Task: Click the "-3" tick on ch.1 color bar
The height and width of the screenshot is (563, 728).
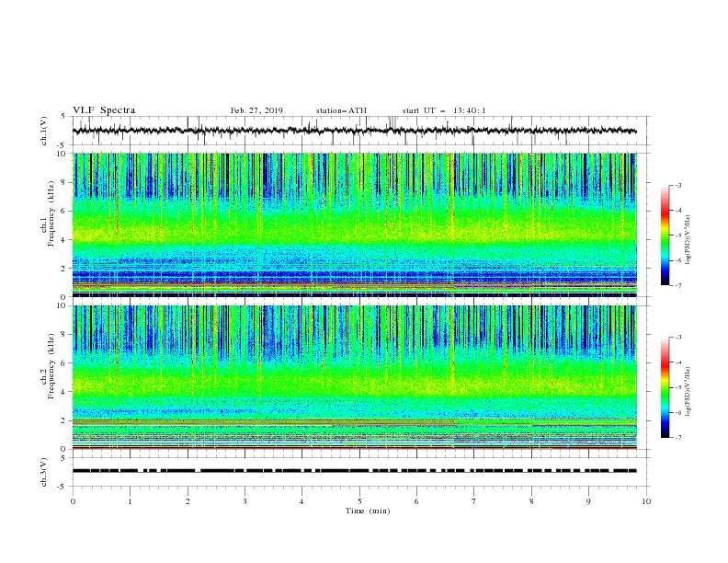Action: pos(677,185)
